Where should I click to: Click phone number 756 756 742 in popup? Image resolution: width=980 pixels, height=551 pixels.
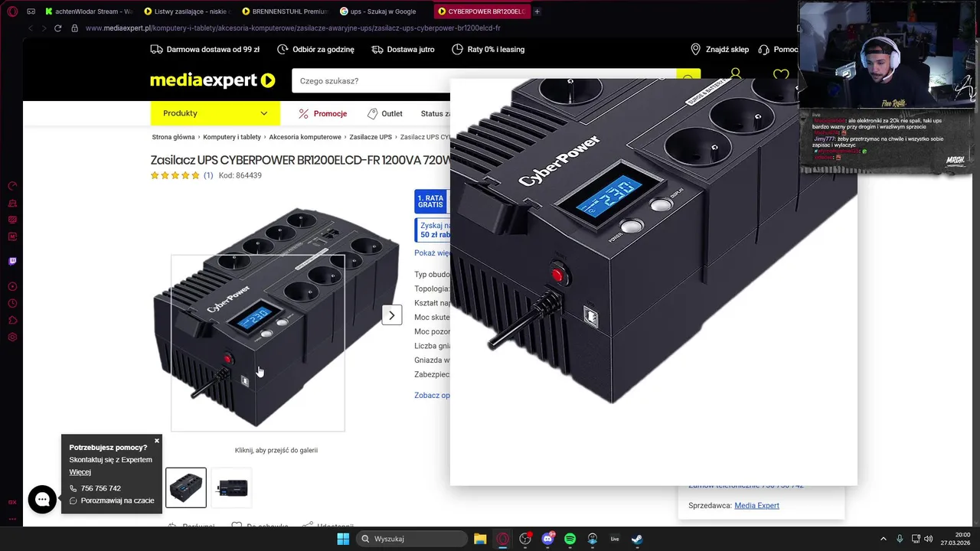(95, 488)
